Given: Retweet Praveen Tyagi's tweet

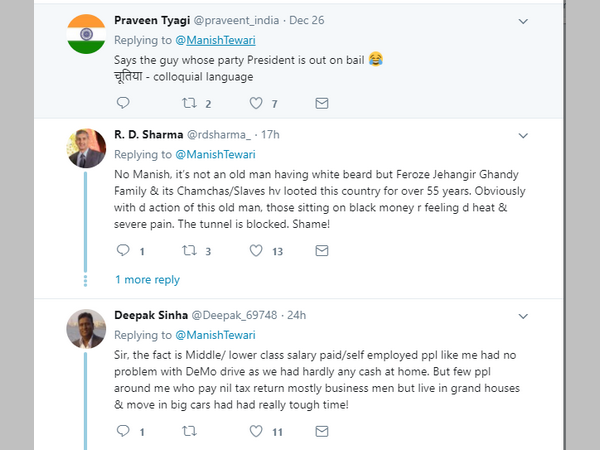Looking at the screenshot, I should coord(188,103).
